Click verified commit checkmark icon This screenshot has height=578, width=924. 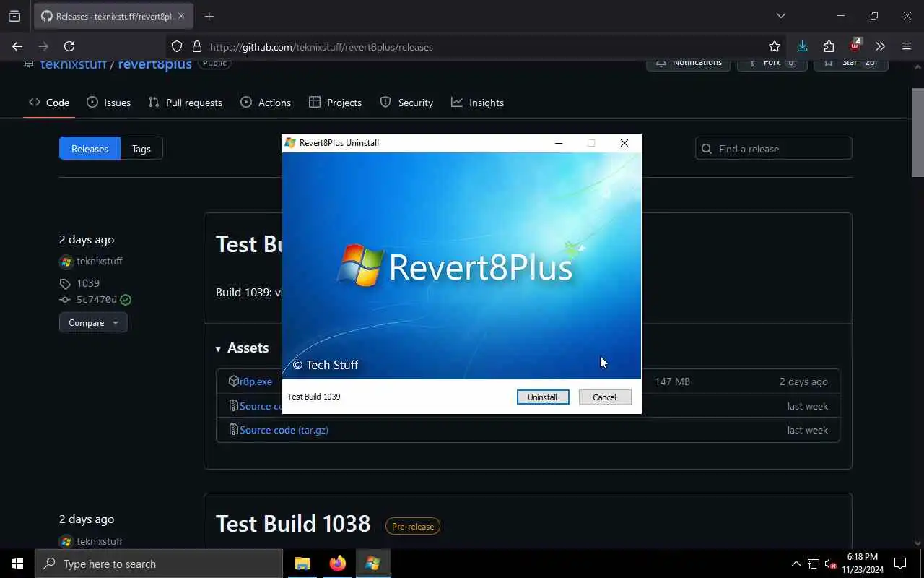coord(126,299)
